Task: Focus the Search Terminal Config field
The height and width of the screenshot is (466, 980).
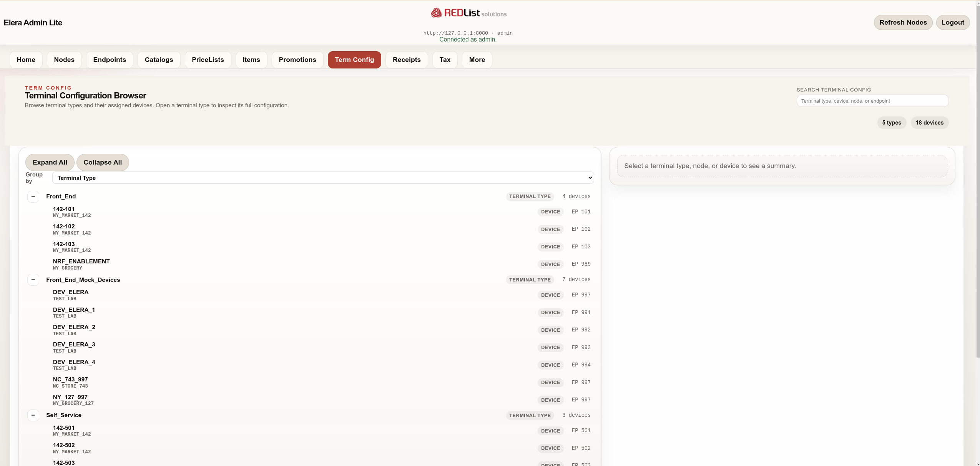Action: coord(872,101)
